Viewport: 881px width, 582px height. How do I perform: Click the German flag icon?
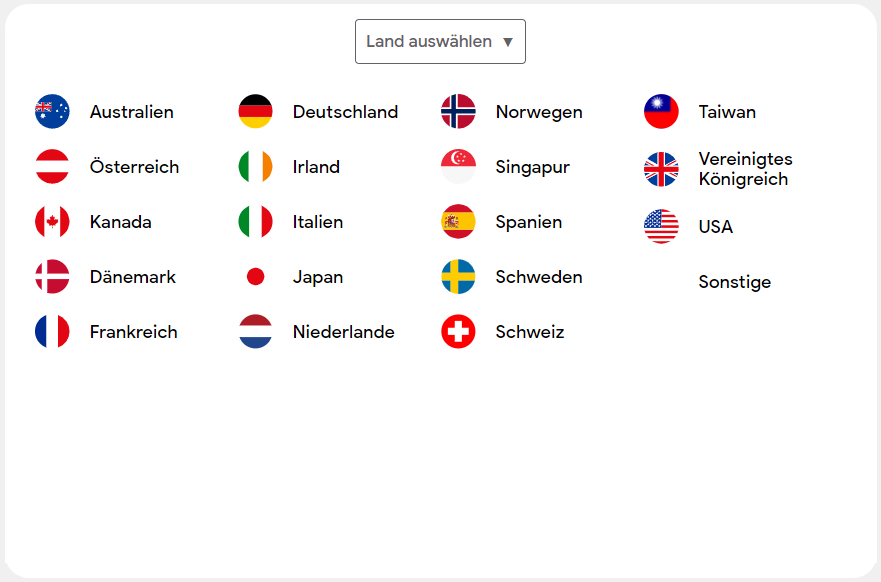(x=256, y=111)
